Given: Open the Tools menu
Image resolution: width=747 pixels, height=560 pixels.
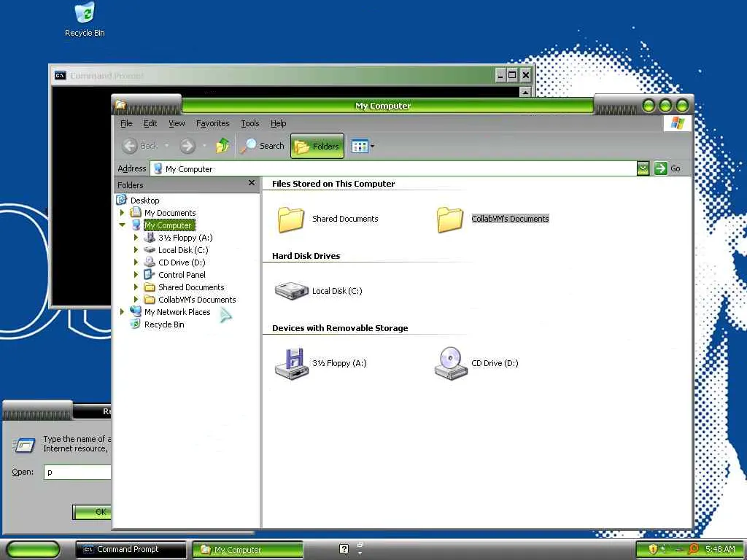Looking at the screenshot, I should pos(250,123).
